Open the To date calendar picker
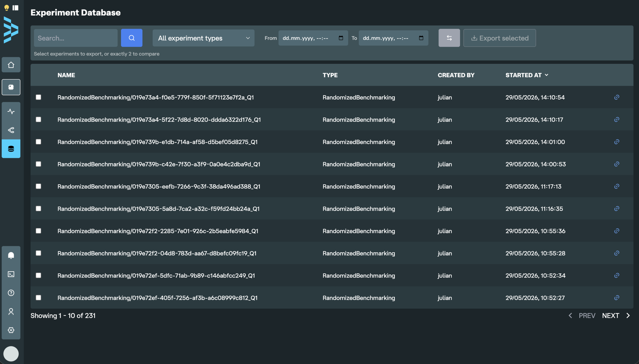 tap(421, 38)
